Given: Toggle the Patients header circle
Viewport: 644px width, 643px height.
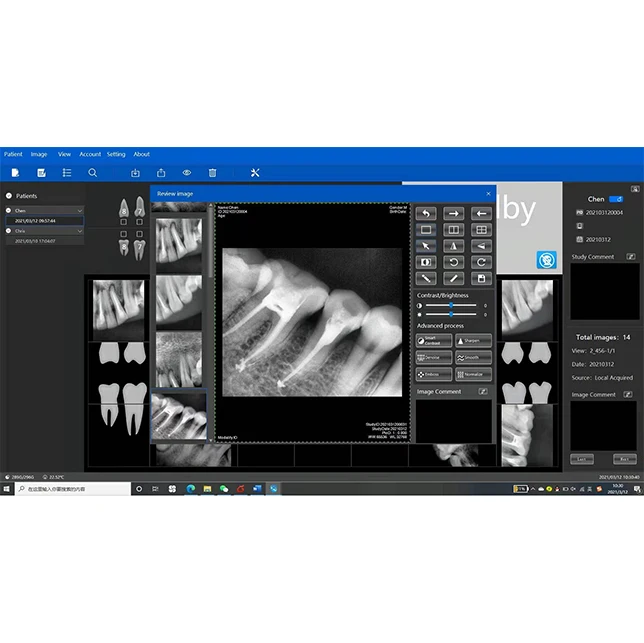Looking at the screenshot, I should [x=9, y=196].
